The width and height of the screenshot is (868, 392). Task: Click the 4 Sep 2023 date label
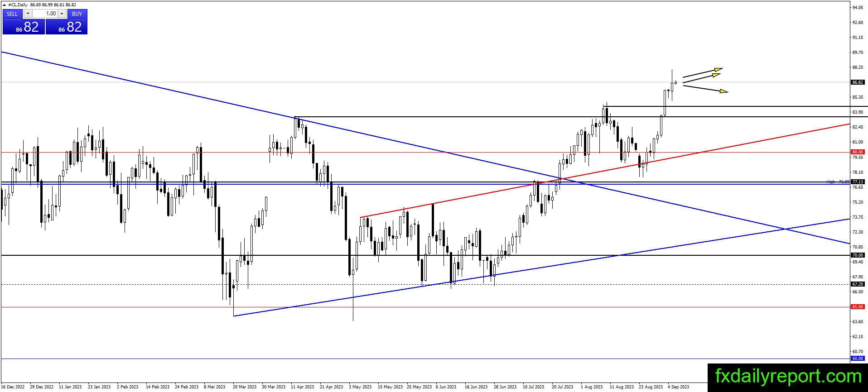[679, 387]
